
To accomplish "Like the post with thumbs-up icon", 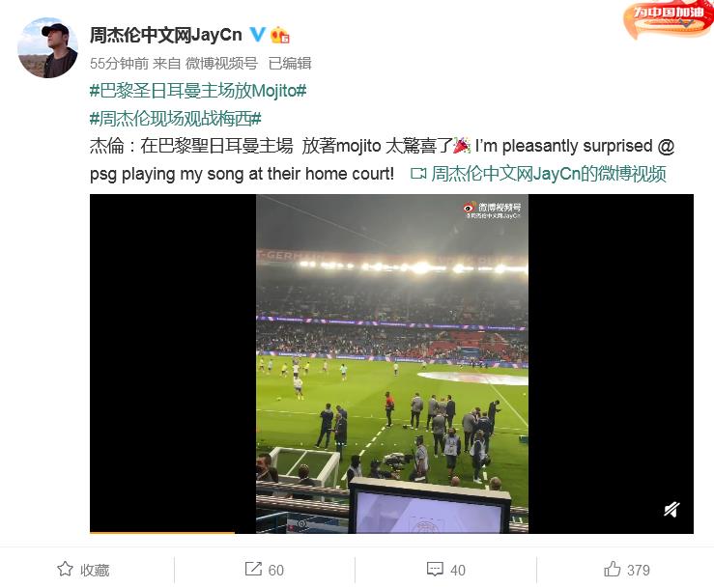I will 613,569.
